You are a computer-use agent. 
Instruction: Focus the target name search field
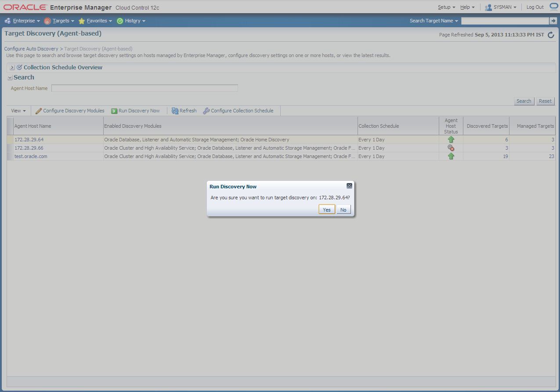(505, 21)
